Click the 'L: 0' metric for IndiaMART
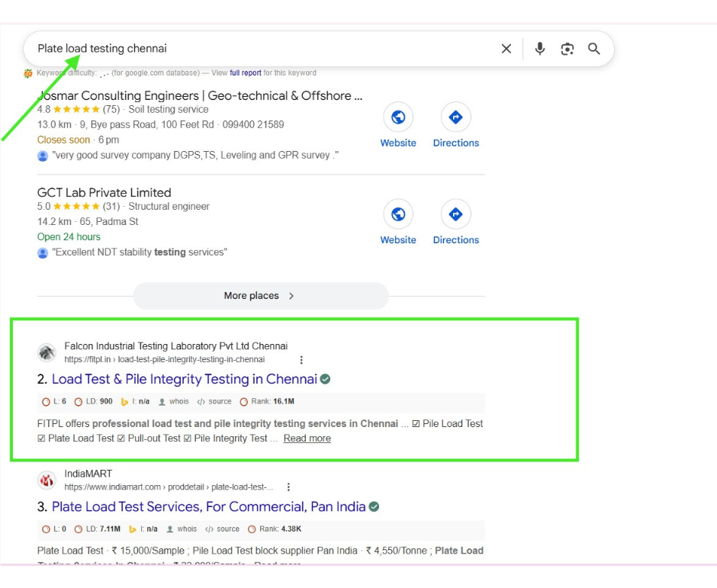Image resolution: width=717 pixels, height=588 pixels. coord(54,529)
